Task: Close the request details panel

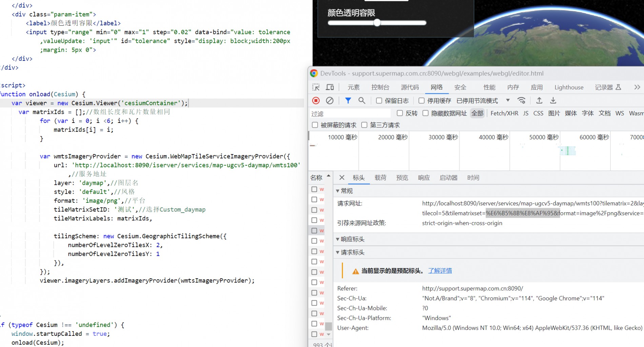Action: tap(342, 178)
